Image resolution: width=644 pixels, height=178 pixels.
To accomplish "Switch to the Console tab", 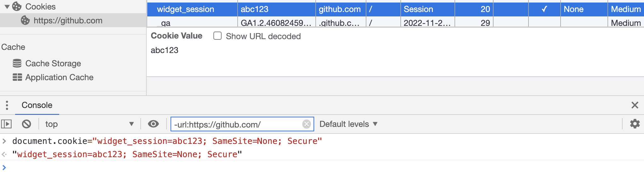I will pyautogui.click(x=37, y=105).
